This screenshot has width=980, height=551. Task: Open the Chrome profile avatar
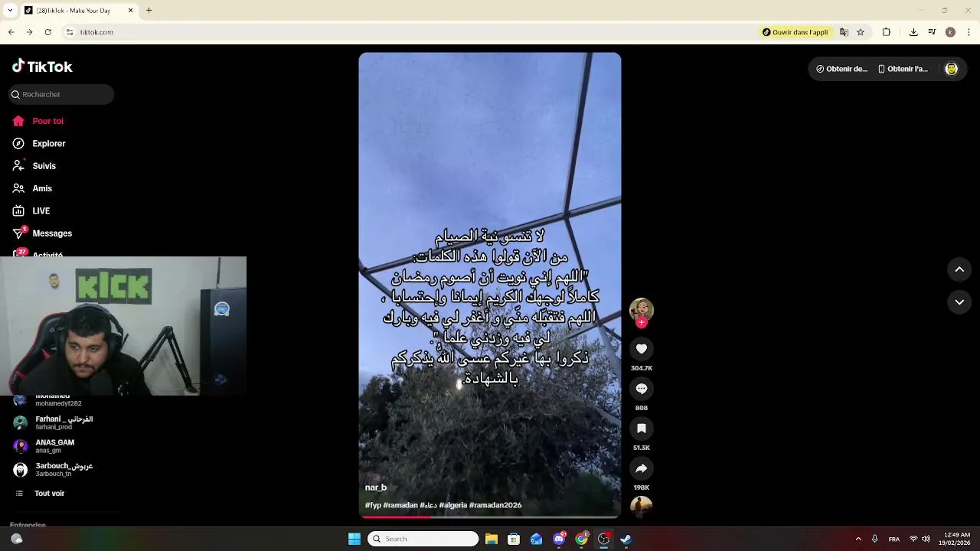(x=950, y=32)
